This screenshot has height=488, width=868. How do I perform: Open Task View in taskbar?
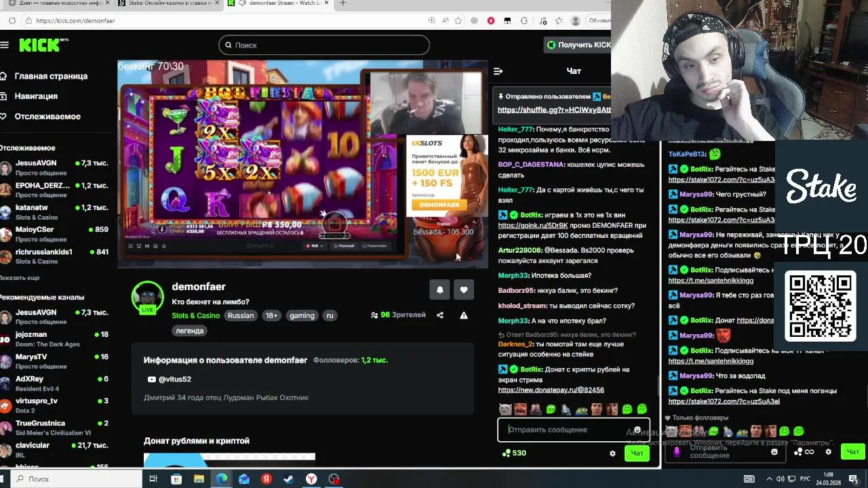click(x=153, y=479)
